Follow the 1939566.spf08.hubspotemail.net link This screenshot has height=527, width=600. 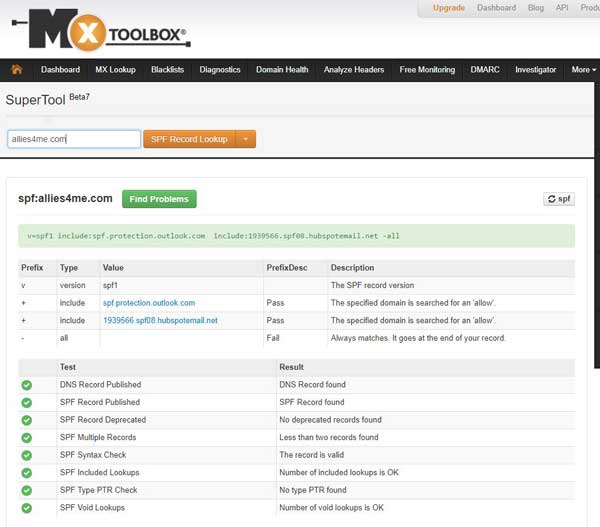pyautogui.click(x=160, y=320)
